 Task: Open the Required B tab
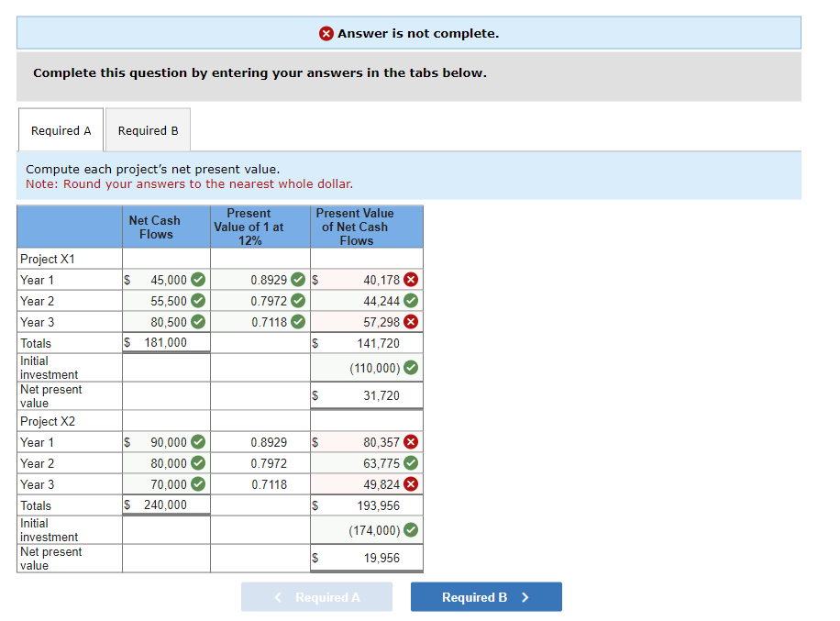pos(148,130)
